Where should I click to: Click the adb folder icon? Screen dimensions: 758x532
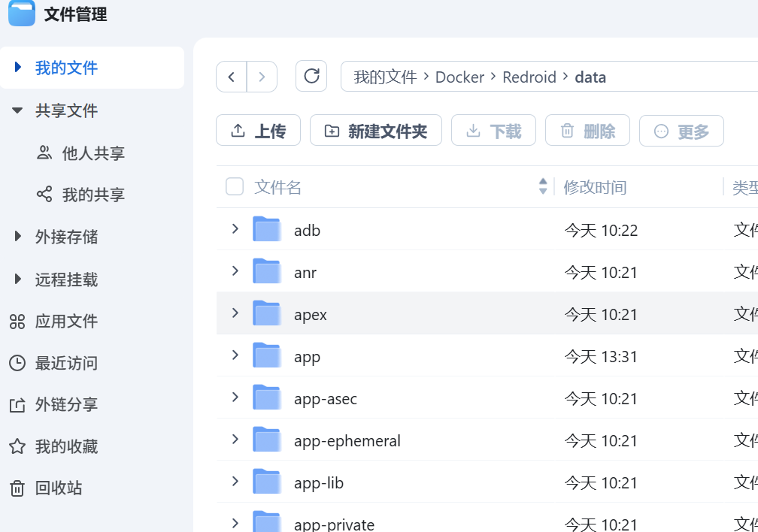(x=267, y=229)
